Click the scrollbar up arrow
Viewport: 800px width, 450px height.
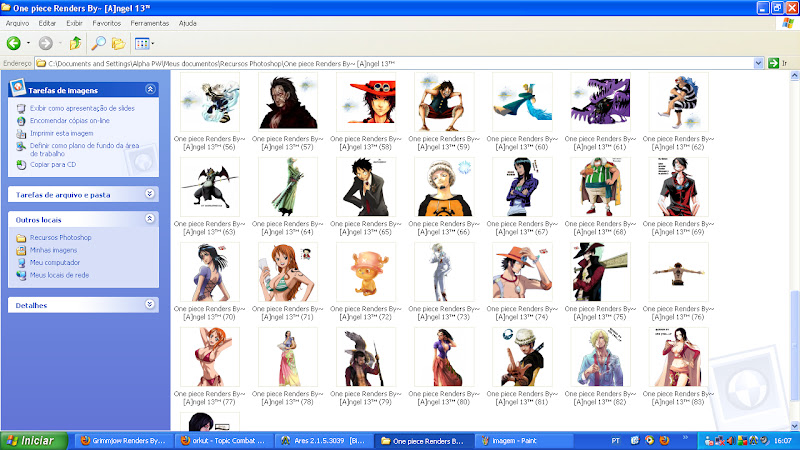pos(794,76)
